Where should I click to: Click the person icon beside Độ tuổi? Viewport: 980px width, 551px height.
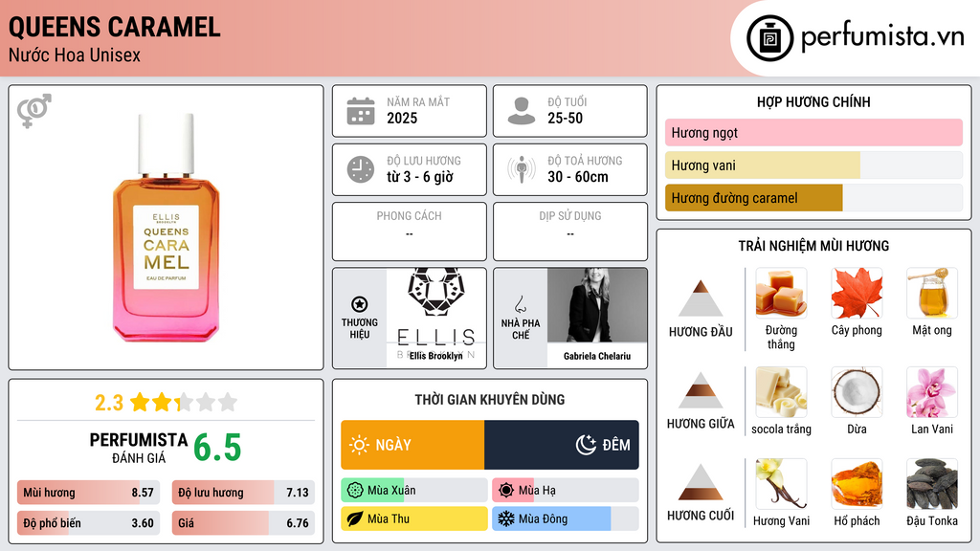pyautogui.click(x=522, y=111)
